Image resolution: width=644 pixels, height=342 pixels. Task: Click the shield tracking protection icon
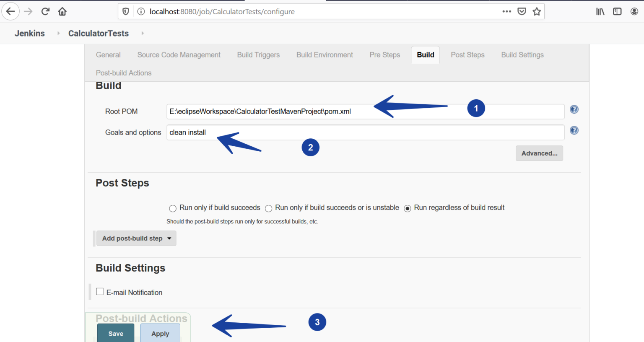[125, 11]
